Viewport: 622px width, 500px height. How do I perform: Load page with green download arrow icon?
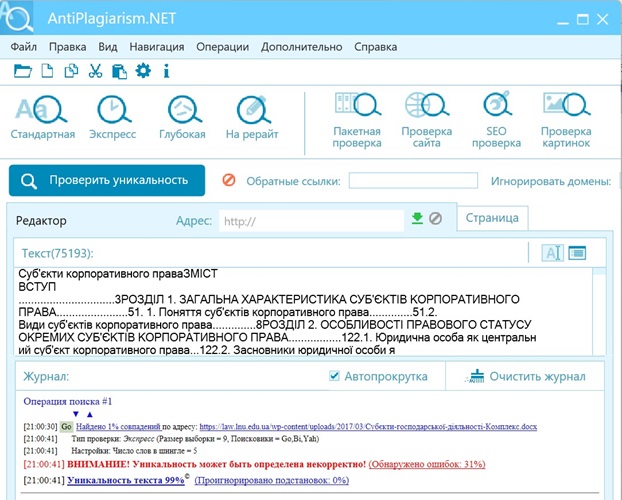click(417, 218)
